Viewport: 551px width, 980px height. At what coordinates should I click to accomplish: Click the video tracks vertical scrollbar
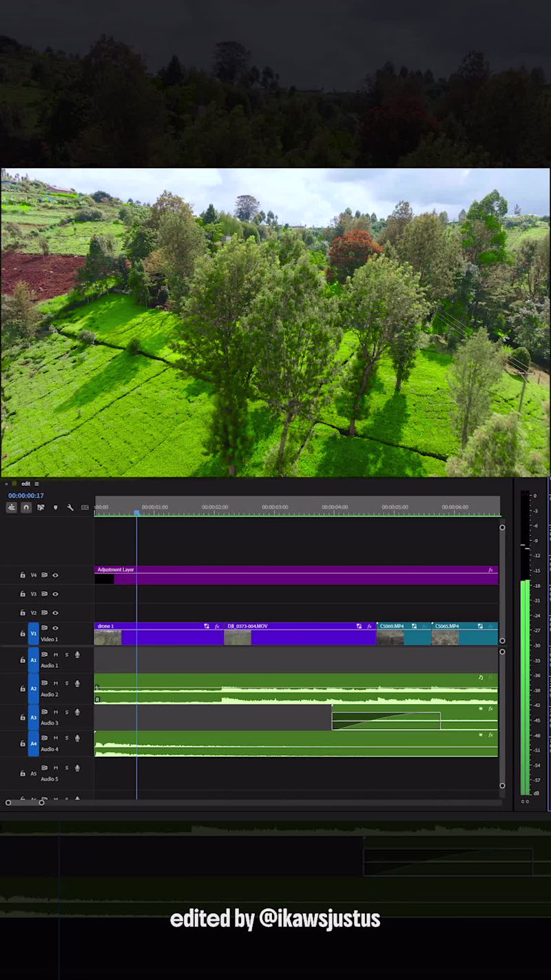[502, 584]
